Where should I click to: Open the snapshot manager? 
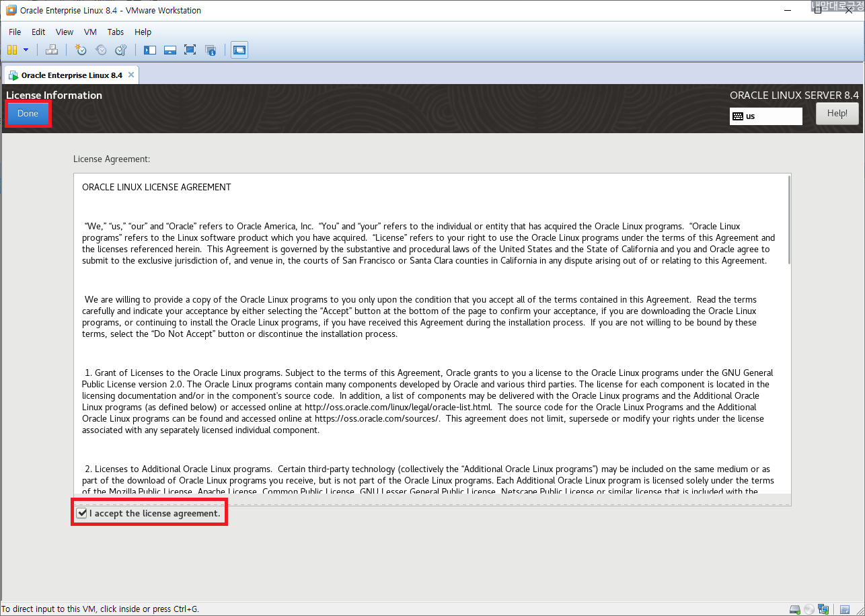pyautogui.click(x=121, y=50)
